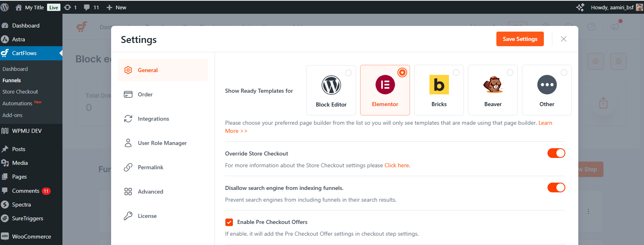Disable the search engine indexing toggle
The width and height of the screenshot is (644, 245).
pos(556,187)
